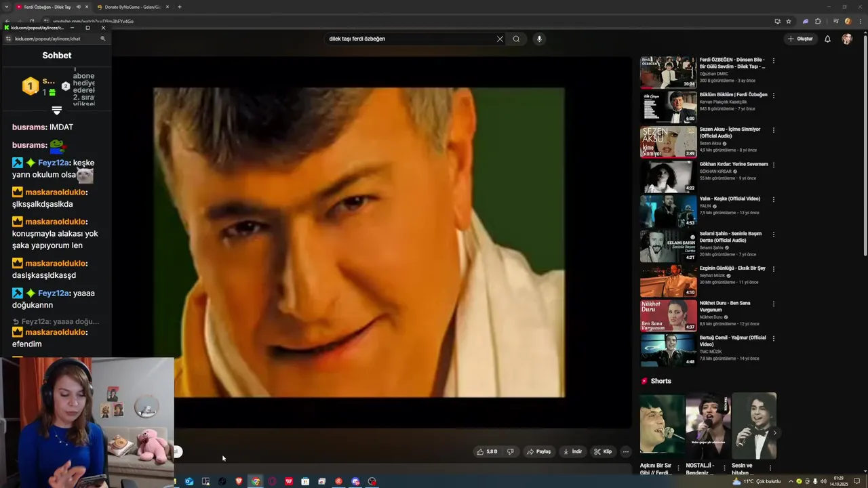Dislike the video with the thumbs-down button

(x=510, y=451)
